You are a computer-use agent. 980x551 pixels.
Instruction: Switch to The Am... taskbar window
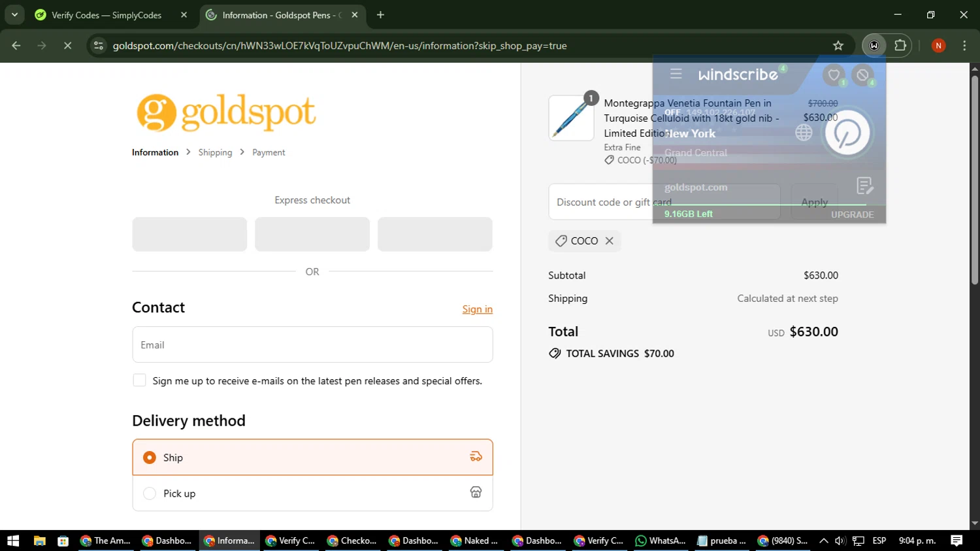[x=106, y=541]
